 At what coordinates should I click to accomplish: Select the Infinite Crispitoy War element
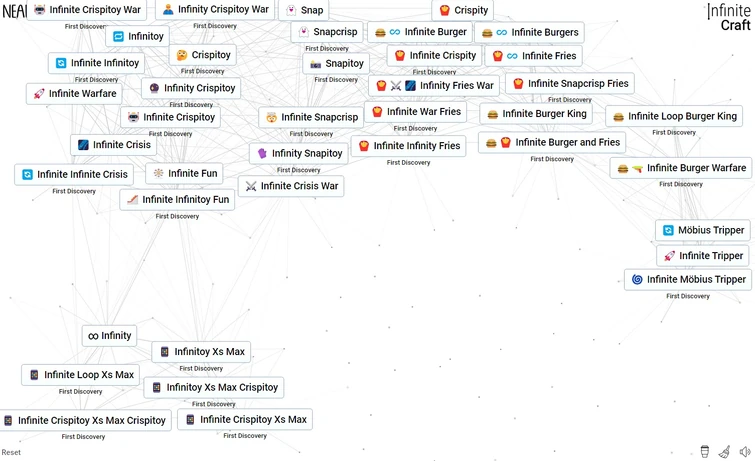[87, 10]
